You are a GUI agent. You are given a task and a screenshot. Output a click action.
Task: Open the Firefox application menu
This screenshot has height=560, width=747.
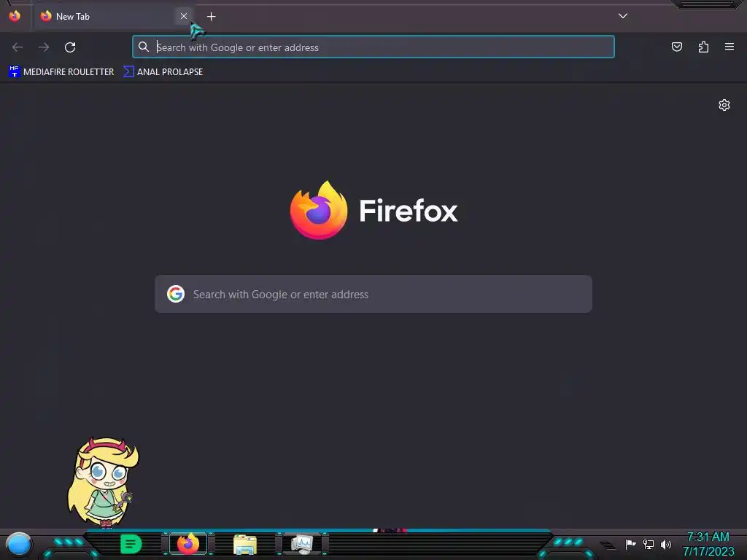tap(729, 47)
